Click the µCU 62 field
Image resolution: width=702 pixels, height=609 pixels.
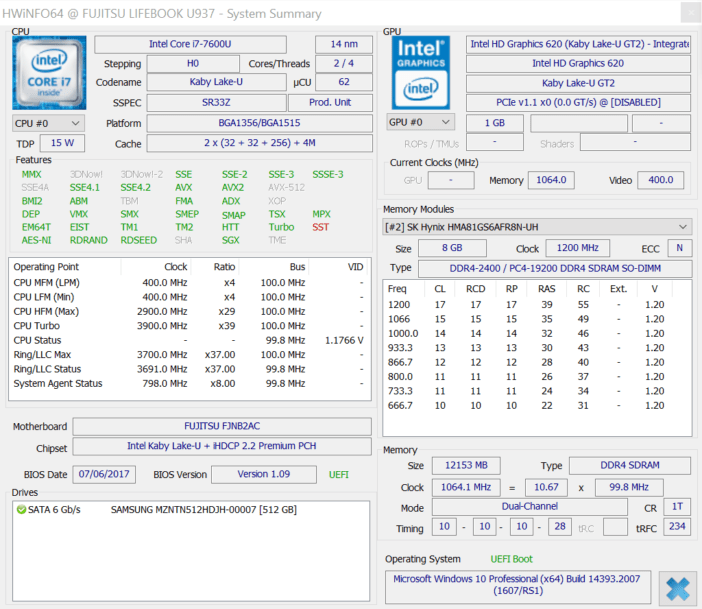[x=344, y=82]
